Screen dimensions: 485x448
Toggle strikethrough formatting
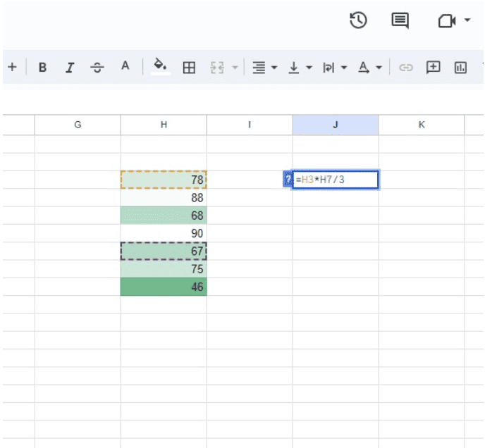pyautogui.click(x=97, y=68)
